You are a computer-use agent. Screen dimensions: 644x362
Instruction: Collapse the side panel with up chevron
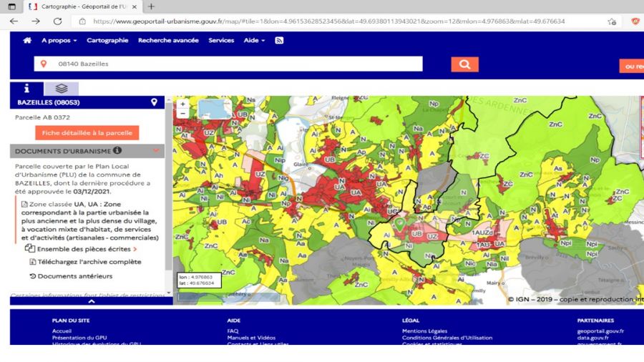(92, 301)
